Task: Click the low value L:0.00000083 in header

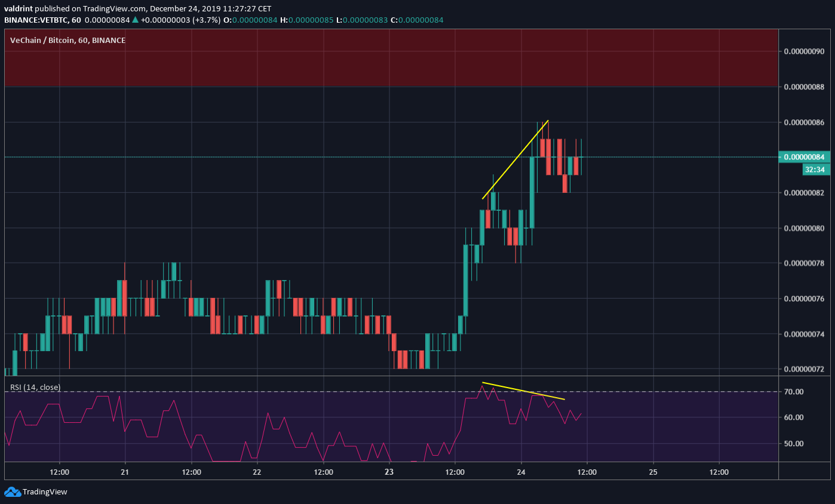Action: point(361,20)
